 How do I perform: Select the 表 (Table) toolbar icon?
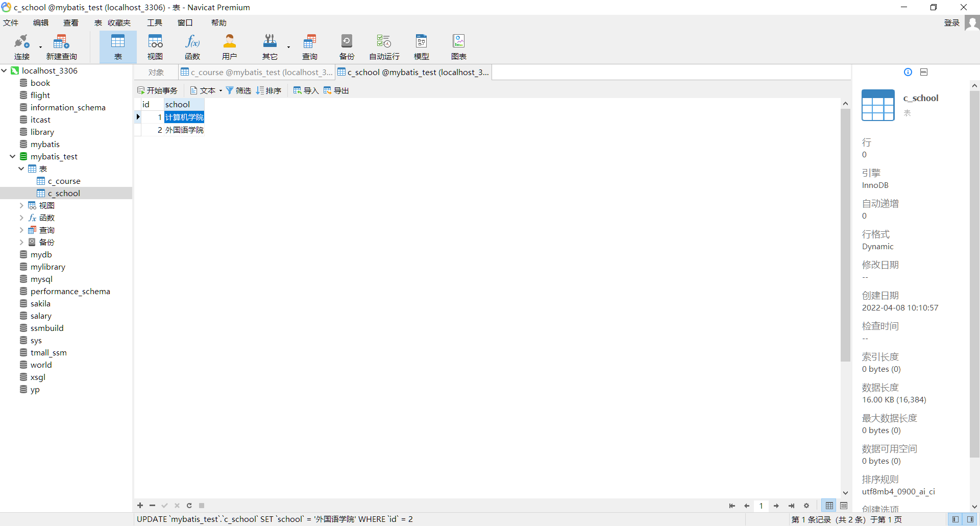point(118,47)
